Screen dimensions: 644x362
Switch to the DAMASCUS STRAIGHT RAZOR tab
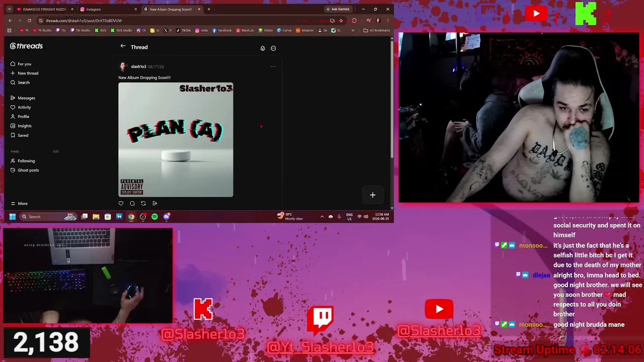pos(45,9)
